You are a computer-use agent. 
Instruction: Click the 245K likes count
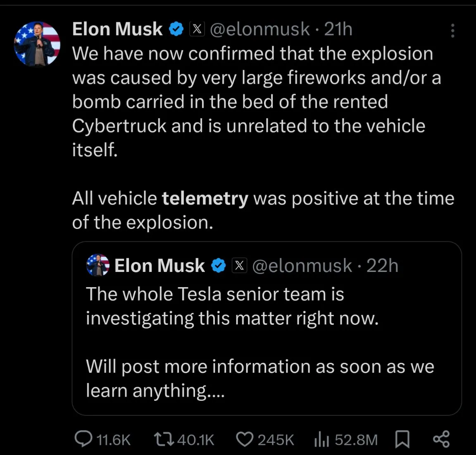[276, 440]
